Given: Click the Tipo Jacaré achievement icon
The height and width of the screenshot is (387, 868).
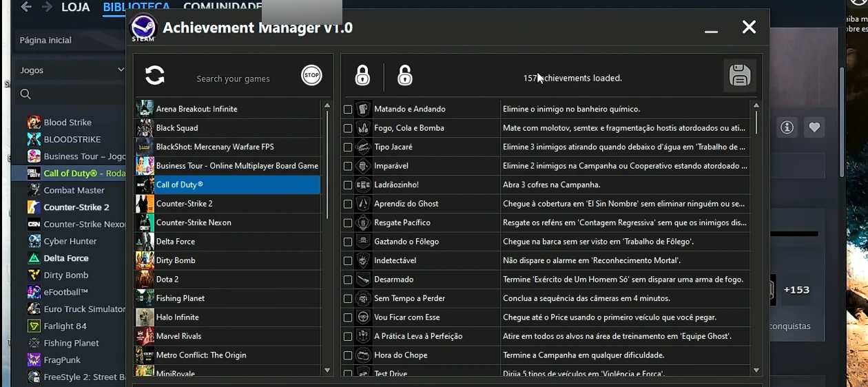Looking at the screenshot, I should pyautogui.click(x=363, y=147).
